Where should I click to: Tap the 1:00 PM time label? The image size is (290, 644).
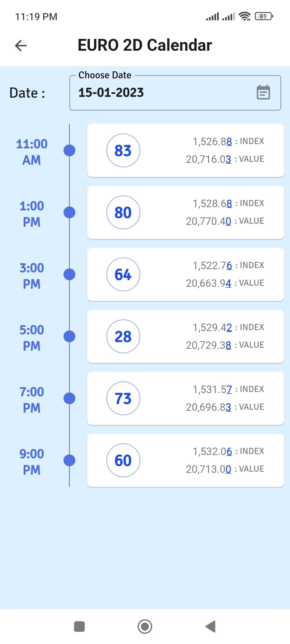click(32, 214)
